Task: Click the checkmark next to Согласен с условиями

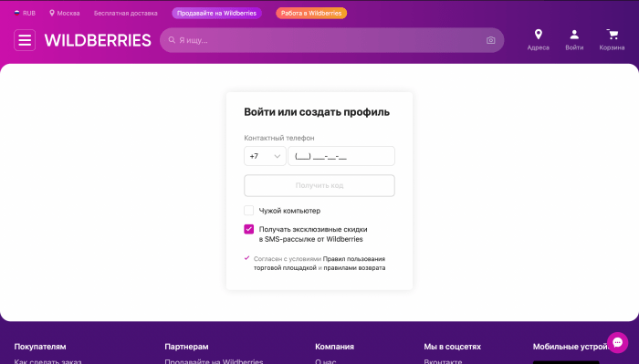Action: [246, 258]
